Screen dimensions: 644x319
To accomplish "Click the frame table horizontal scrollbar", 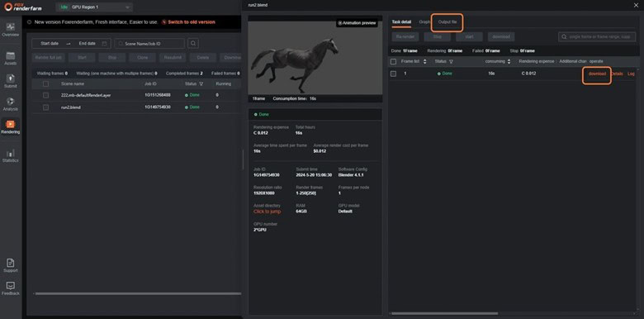I will pyautogui.click(x=445, y=313).
